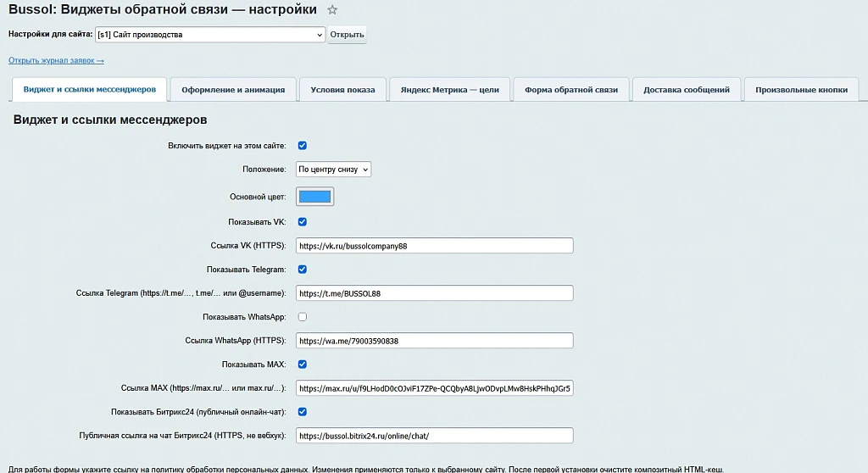Viewport: 868px width, 473px height.
Task: Click the "Настройки для сайта:" label
Action: point(50,35)
